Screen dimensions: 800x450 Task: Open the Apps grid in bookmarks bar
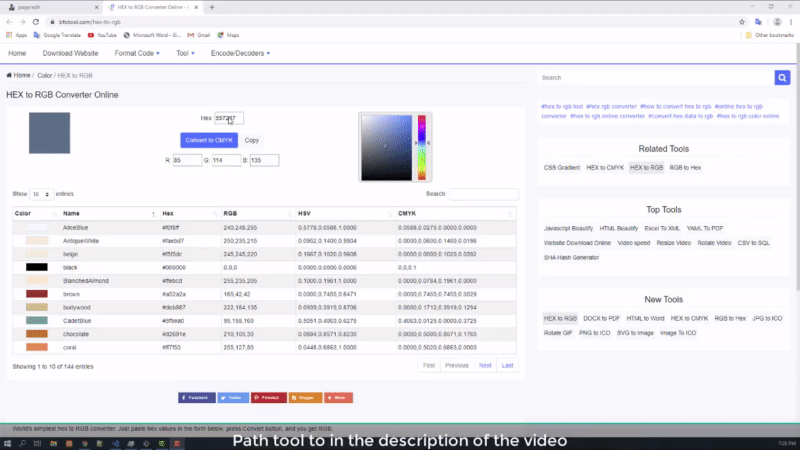pyautogui.click(x=18, y=34)
